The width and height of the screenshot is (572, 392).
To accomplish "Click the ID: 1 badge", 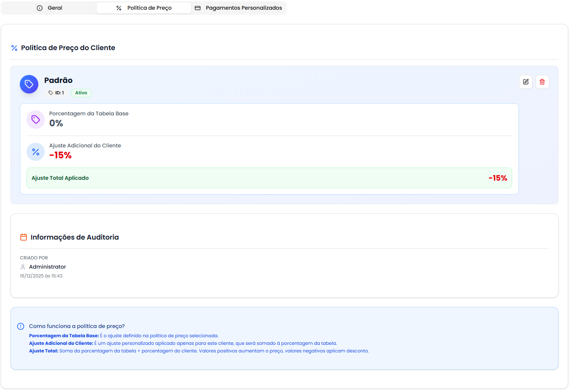I will [x=56, y=93].
